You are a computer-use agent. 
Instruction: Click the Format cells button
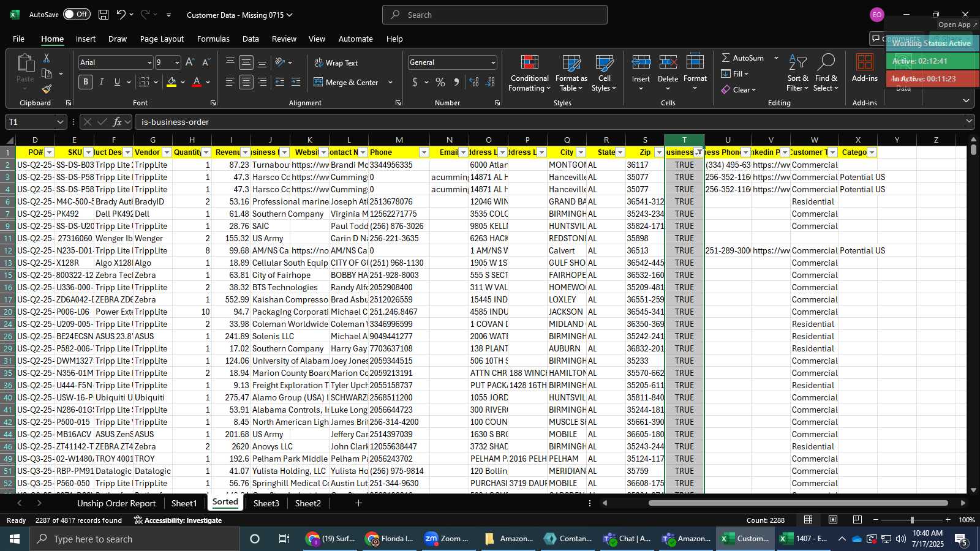click(695, 72)
